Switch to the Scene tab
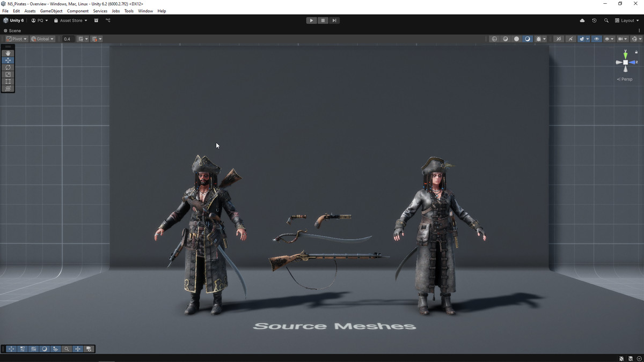The width and height of the screenshot is (644, 362). pyautogui.click(x=12, y=31)
